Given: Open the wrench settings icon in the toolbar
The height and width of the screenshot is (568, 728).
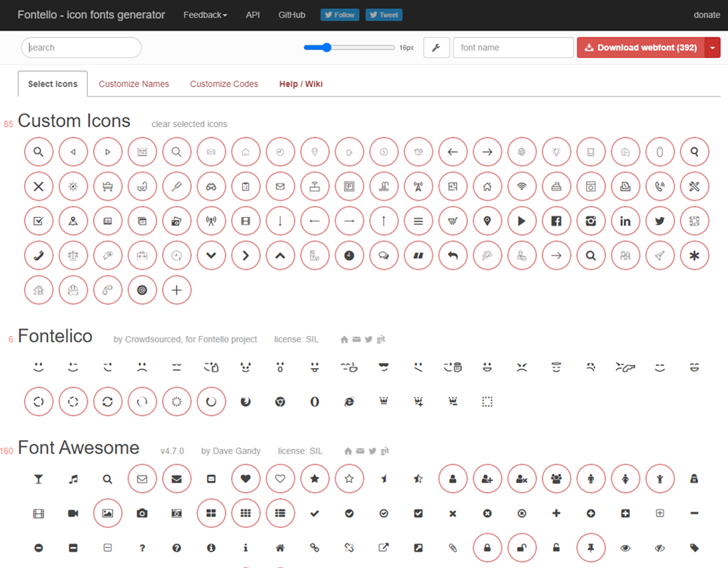Looking at the screenshot, I should (x=436, y=47).
